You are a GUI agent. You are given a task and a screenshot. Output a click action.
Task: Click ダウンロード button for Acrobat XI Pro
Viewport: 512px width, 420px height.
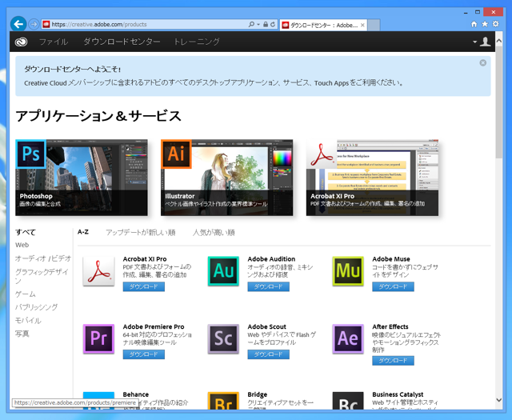click(x=144, y=286)
